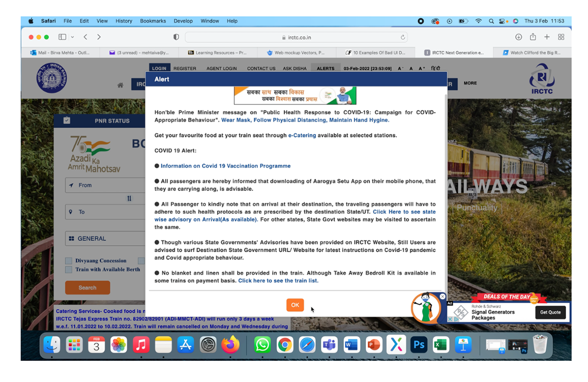Open the ASK DISHA link
Viewport: 588px width, 382px height.
click(x=295, y=69)
